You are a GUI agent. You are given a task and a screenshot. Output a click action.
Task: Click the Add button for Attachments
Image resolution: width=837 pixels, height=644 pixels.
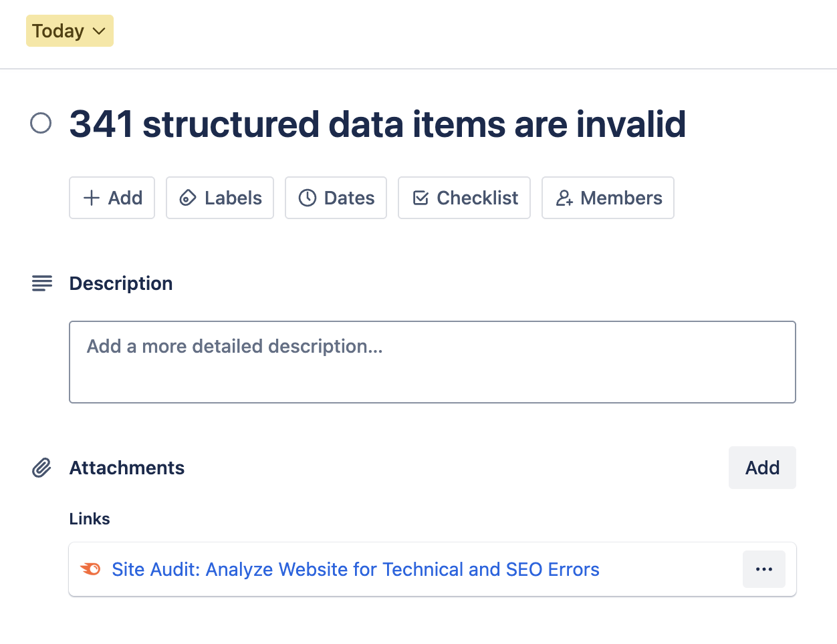coord(761,468)
